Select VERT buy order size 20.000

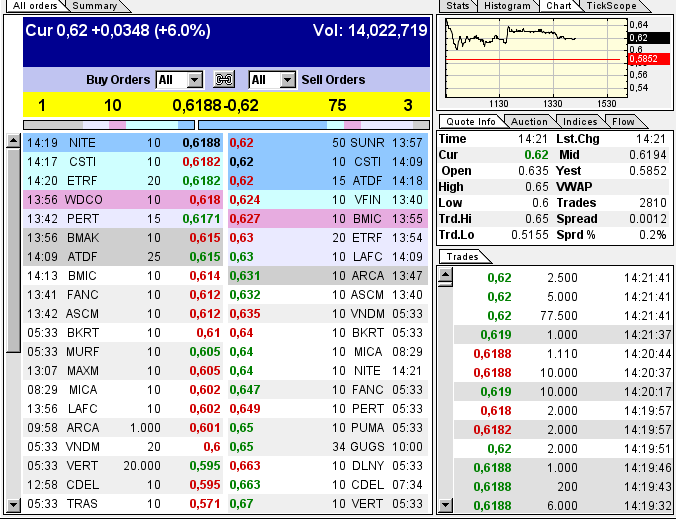(x=124, y=466)
